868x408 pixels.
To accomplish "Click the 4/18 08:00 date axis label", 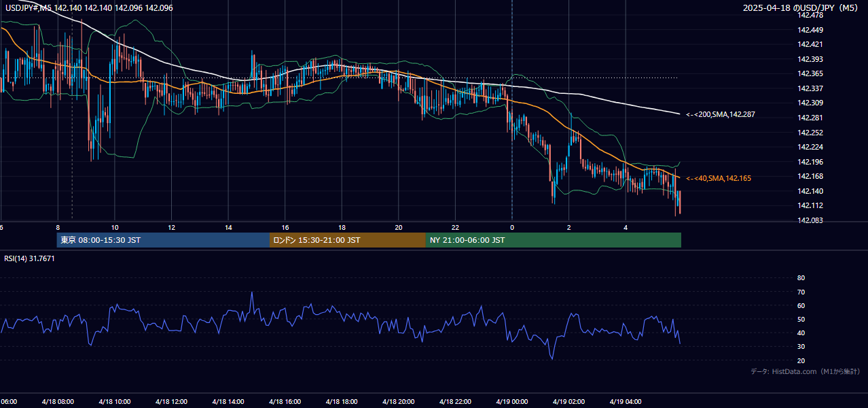I will pos(58,401).
